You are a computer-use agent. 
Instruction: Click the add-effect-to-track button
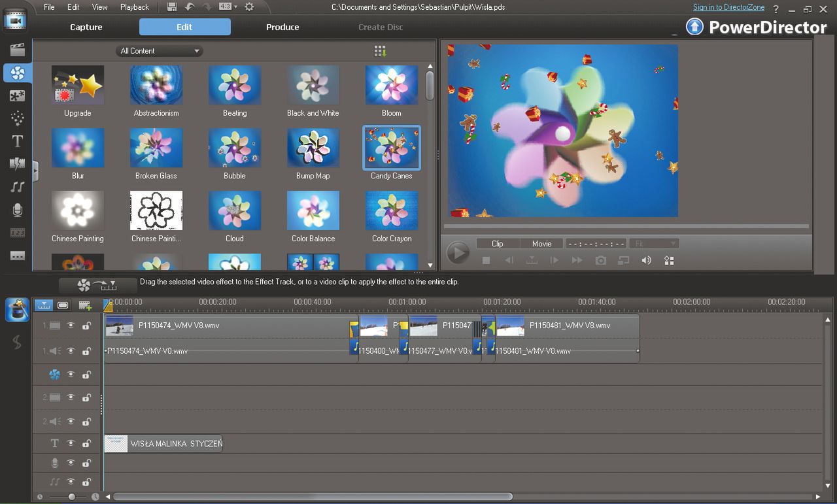point(97,285)
